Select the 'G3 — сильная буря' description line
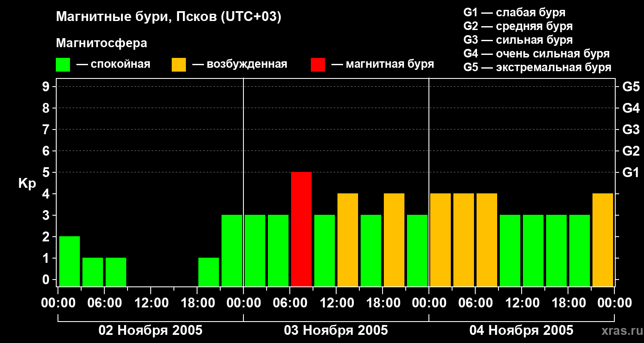 click(518, 40)
